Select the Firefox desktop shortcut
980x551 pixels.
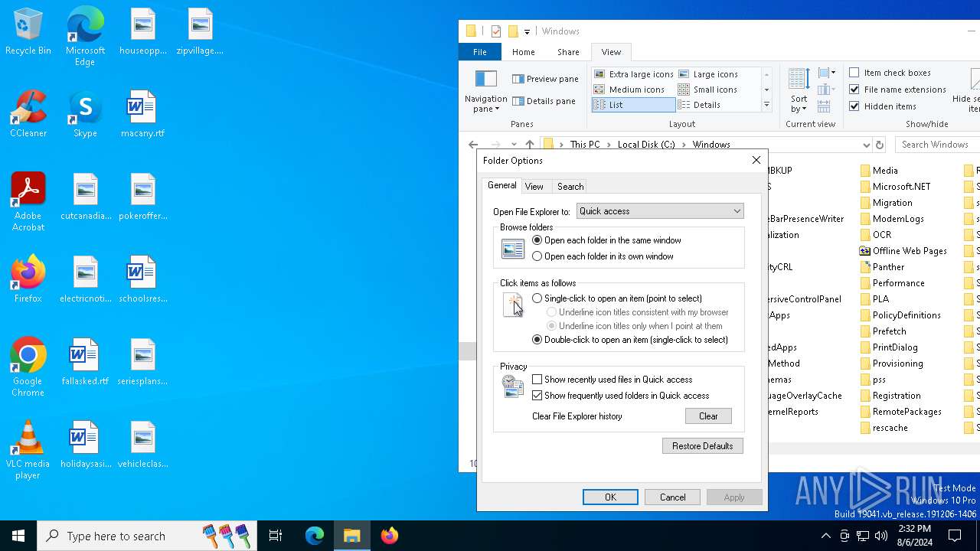28,279
